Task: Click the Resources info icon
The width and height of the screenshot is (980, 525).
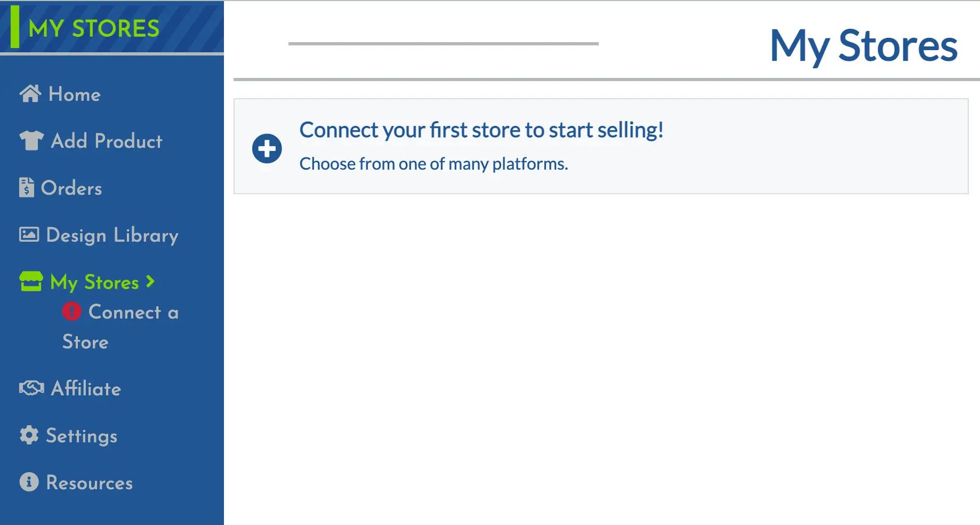Action: point(29,482)
